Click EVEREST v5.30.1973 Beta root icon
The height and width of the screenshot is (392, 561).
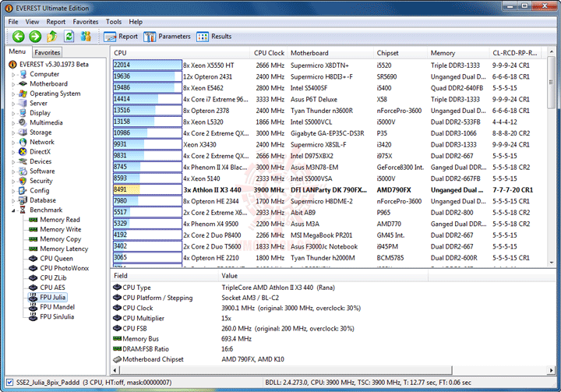coord(12,65)
